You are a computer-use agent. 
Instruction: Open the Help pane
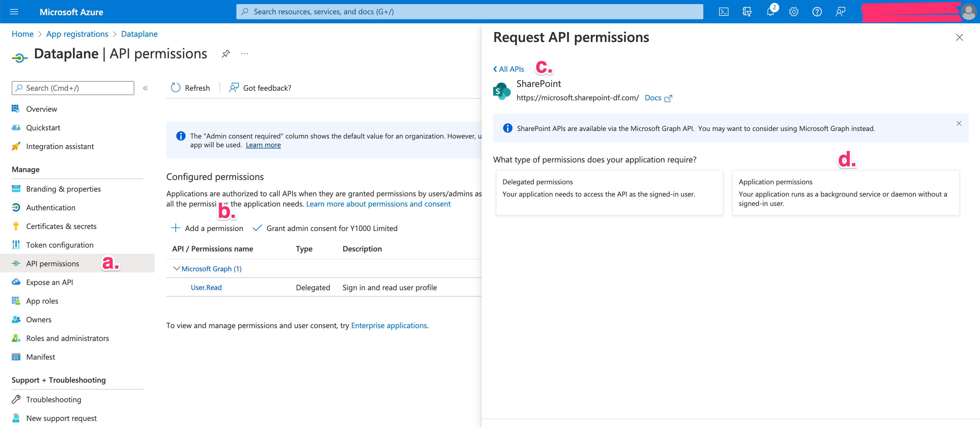click(x=817, y=11)
